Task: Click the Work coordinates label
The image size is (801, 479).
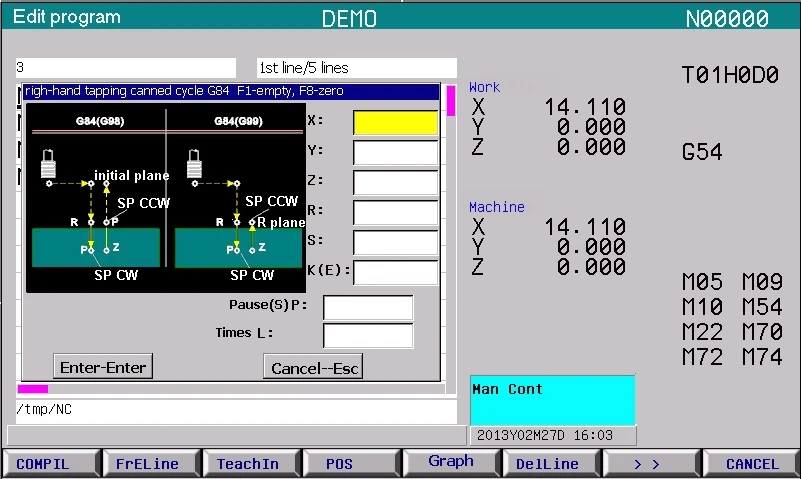Action: (484, 87)
